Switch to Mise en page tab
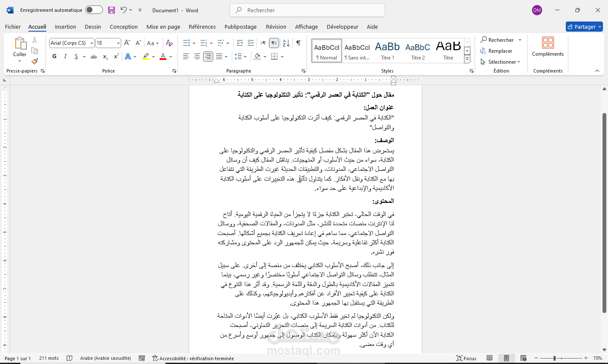Viewport: 608px width, 364px height. (163, 27)
